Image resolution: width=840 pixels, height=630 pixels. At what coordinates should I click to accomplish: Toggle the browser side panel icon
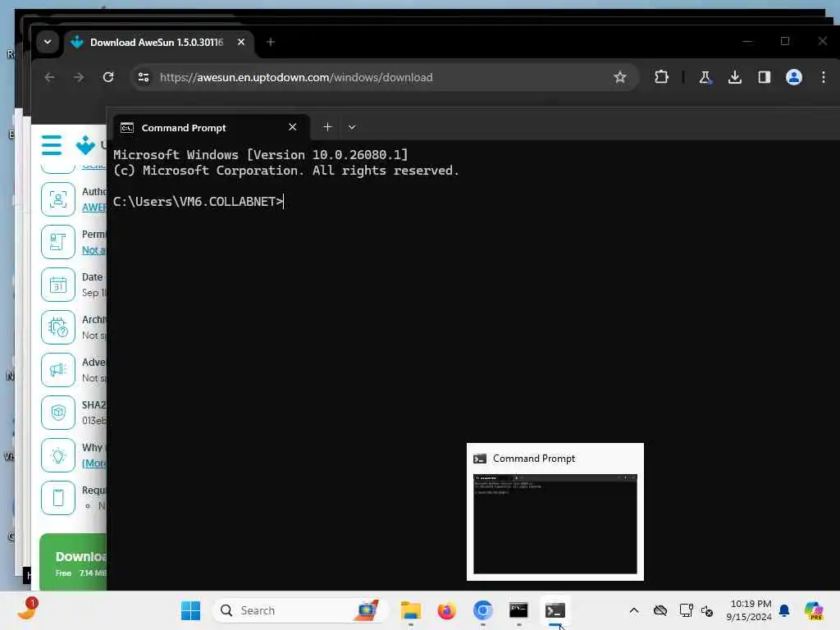(765, 77)
